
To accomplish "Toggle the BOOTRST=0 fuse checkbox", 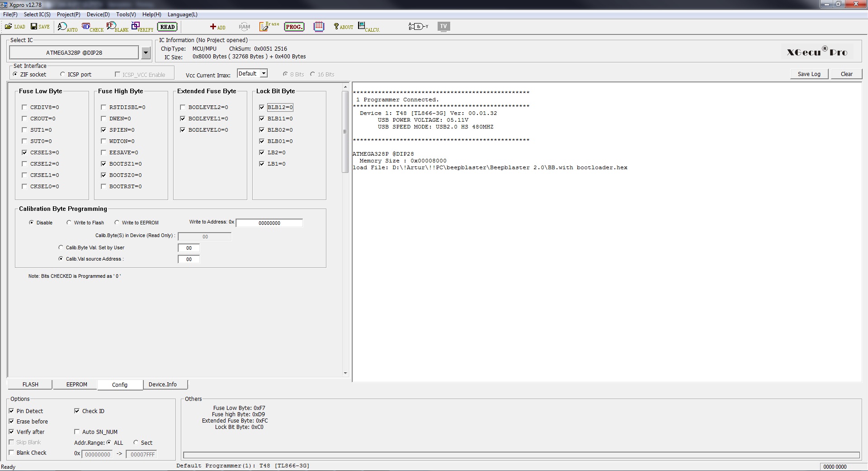I will [104, 186].
